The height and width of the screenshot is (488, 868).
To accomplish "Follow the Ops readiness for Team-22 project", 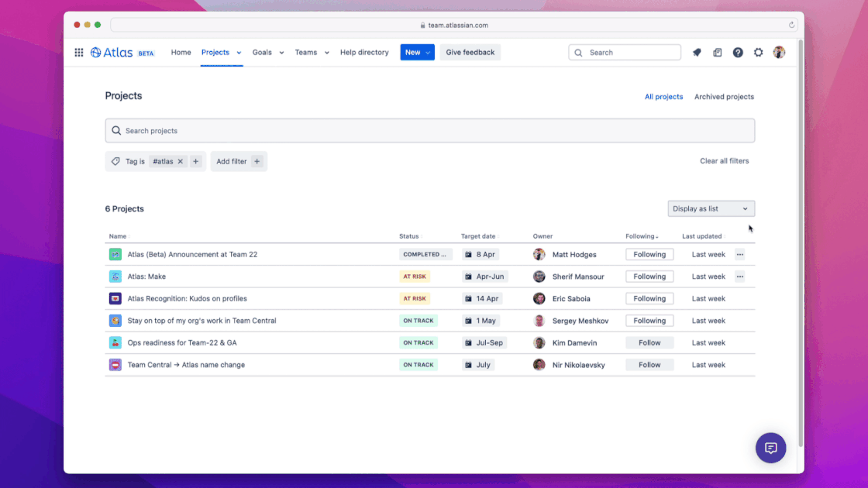I will pyautogui.click(x=649, y=342).
